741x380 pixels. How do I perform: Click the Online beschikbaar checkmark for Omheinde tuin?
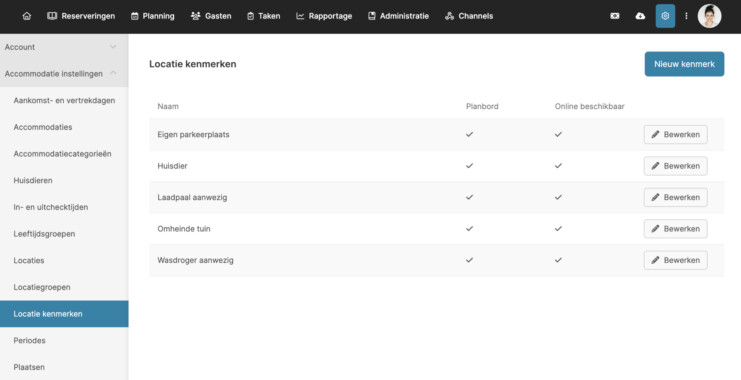pos(558,229)
